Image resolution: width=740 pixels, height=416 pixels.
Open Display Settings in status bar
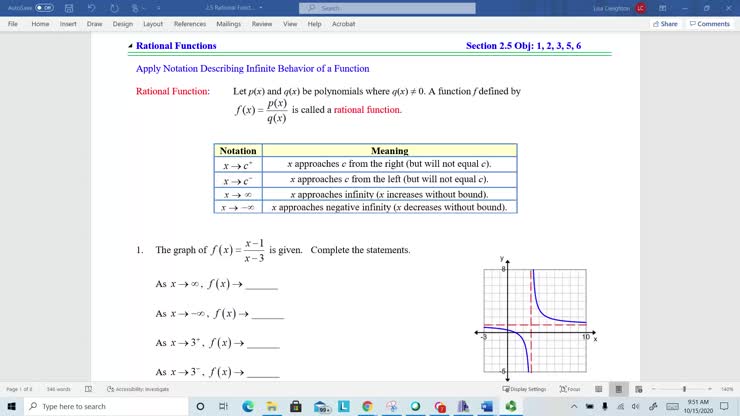(x=527, y=389)
